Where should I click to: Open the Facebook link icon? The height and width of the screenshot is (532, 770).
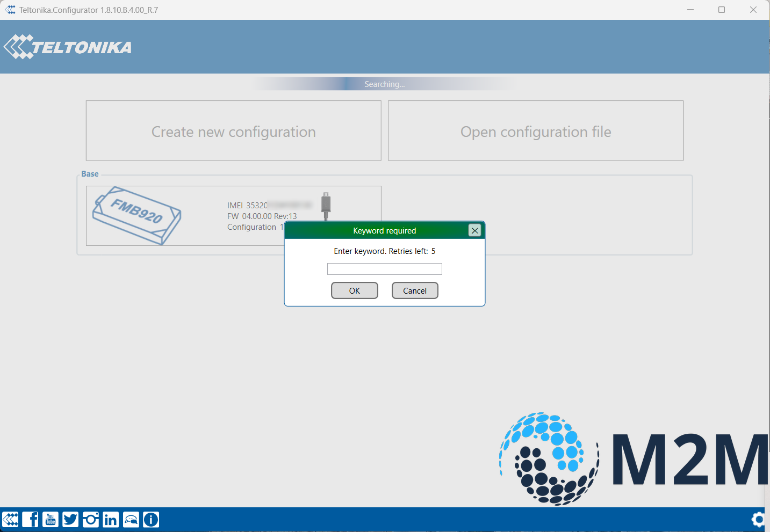(x=30, y=519)
